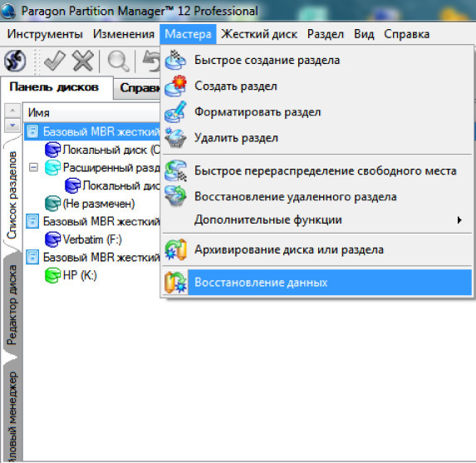Click the down arrow above vertical tabs
The image size is (476, 463).
pos(12,125)
